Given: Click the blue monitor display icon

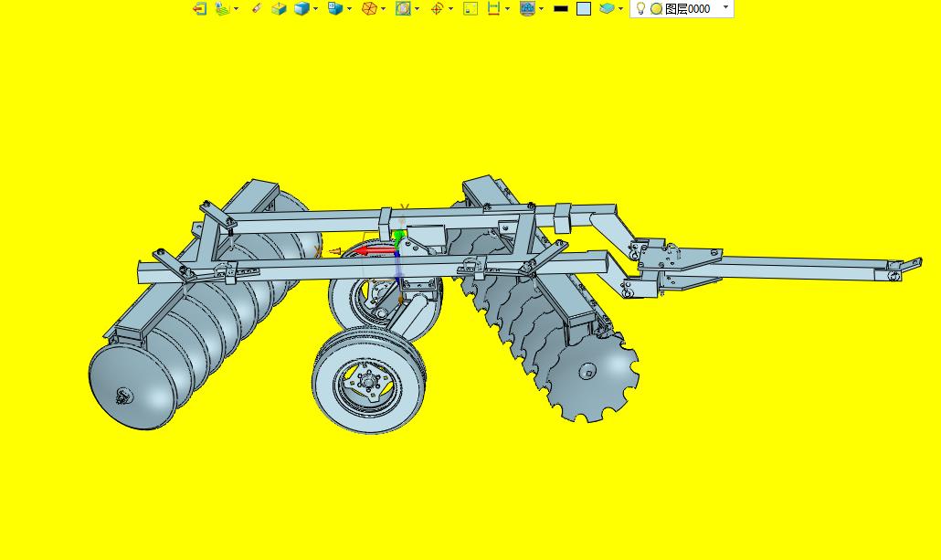Looking at the screenshot, I should pyautogui.click(x=527, y=8).
